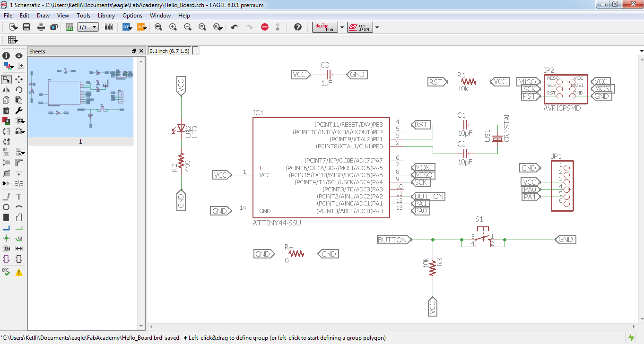Select the Mirror tool
The height and width of the screenshot is (344, 644).
pyautogui.click(x=7, y=89)
